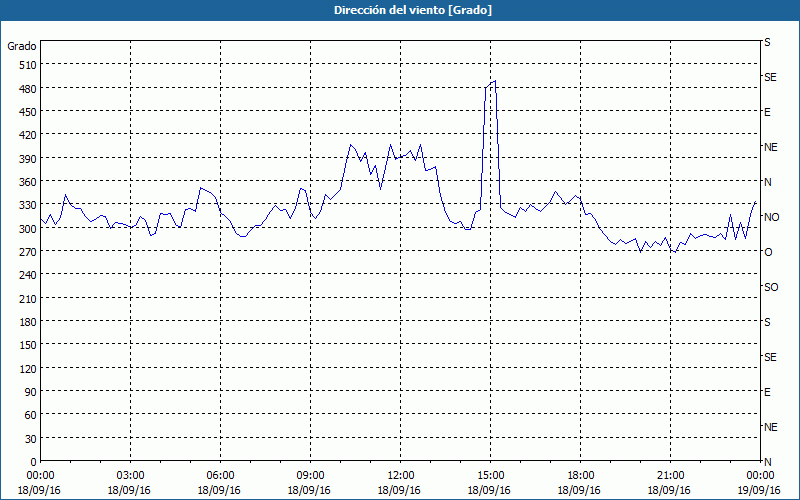800x500 pixels.
Task: Select the 60 y-axis label
Action: pyautogui.click(x=31, y=415)
